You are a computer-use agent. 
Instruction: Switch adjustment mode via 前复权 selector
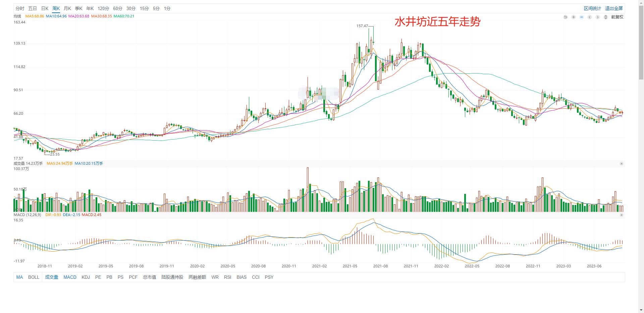tap(618, 17)
